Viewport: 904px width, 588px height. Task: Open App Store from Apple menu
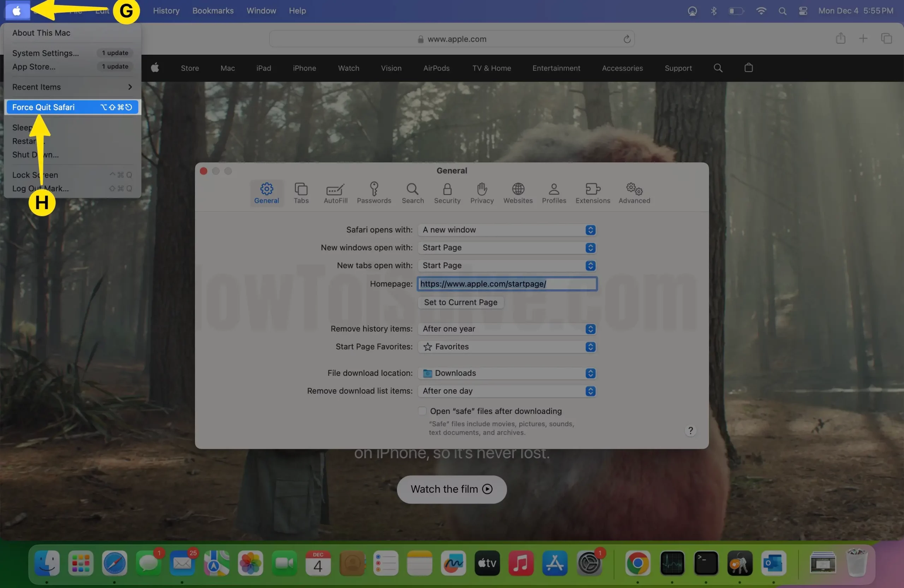72,66
